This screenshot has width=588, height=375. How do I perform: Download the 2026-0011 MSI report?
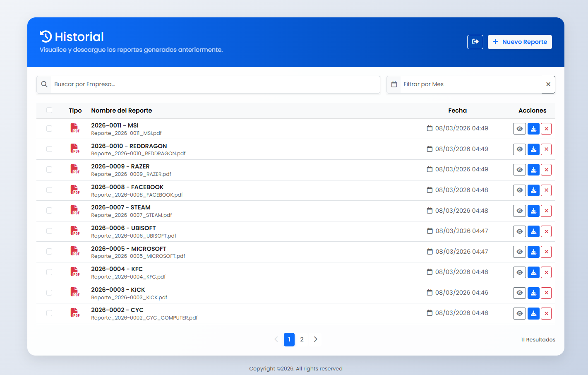point(533,129)
